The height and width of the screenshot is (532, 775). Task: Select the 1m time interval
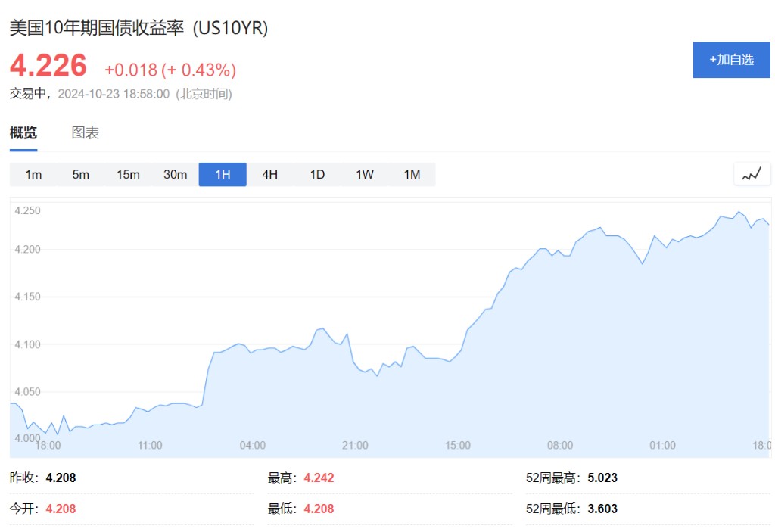click(x=33, y=175)
